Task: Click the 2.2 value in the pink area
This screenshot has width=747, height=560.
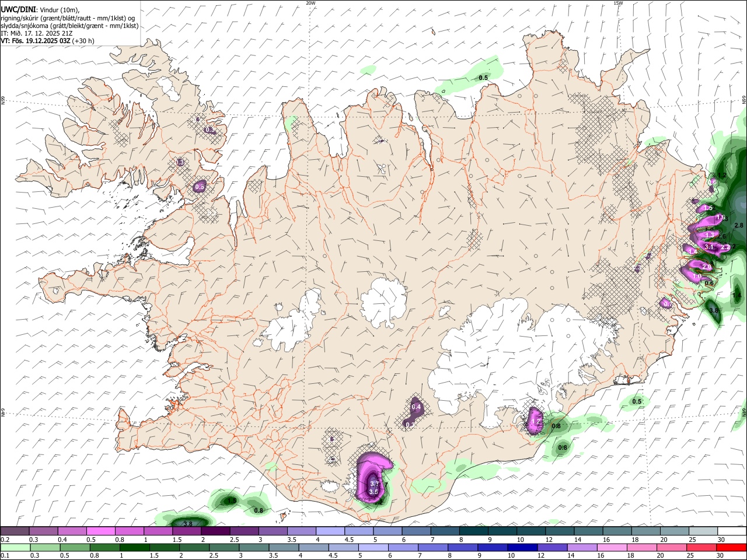Action: pyautogui.click(x=725, y=247)
